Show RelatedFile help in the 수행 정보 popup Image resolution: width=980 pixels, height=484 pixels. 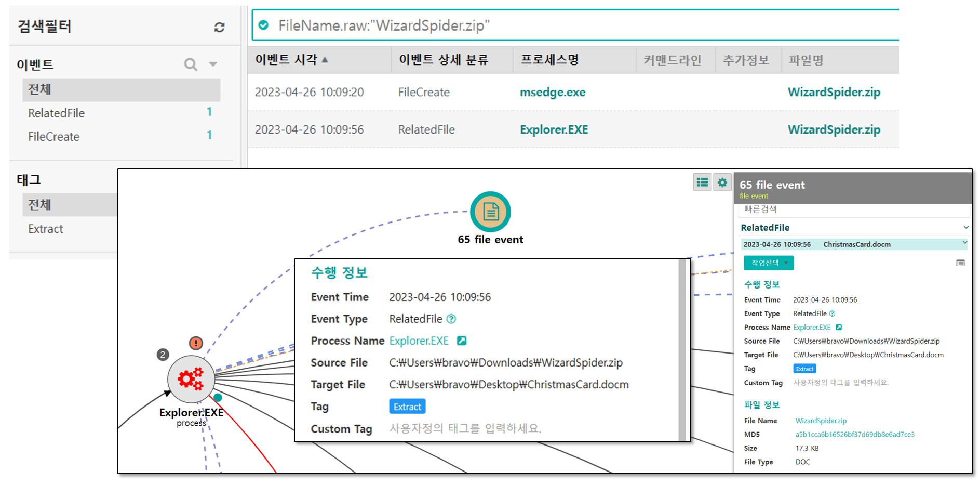(451, 319)
